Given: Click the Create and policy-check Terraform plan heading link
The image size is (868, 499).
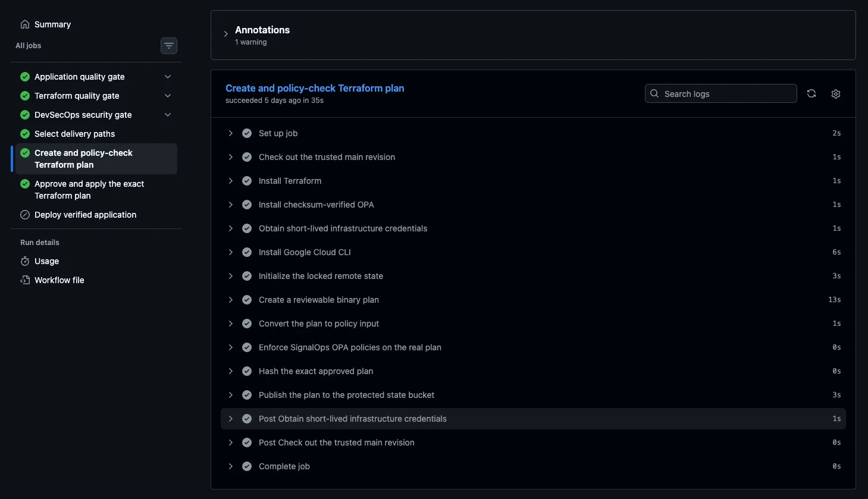Looking at the screenshot, I should pyautogui.click(x=315, y=88).
